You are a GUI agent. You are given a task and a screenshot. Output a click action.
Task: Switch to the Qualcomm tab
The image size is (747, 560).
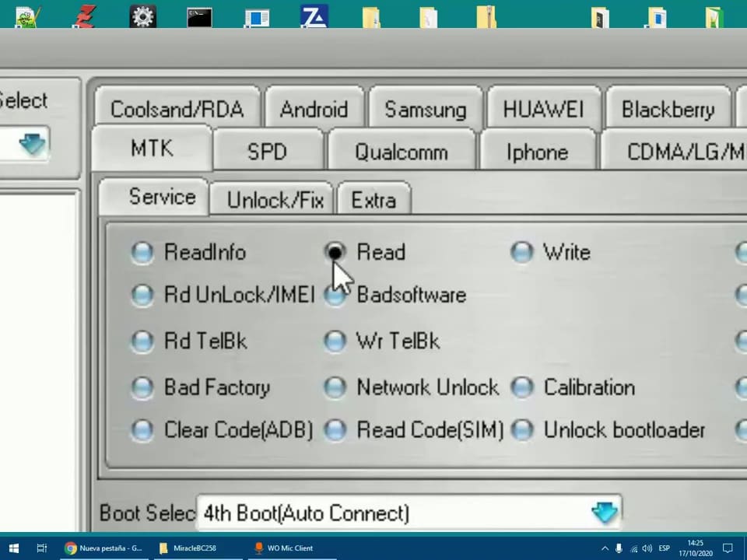[402, 152]
